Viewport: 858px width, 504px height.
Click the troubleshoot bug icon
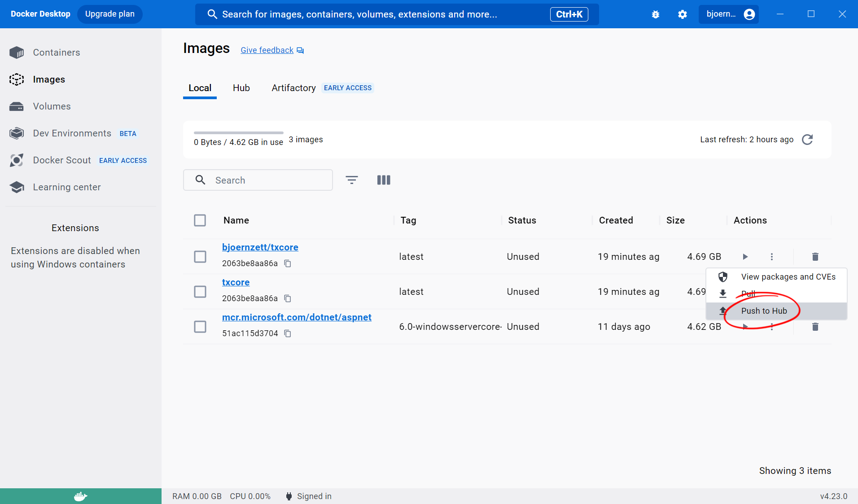[656, 14]
